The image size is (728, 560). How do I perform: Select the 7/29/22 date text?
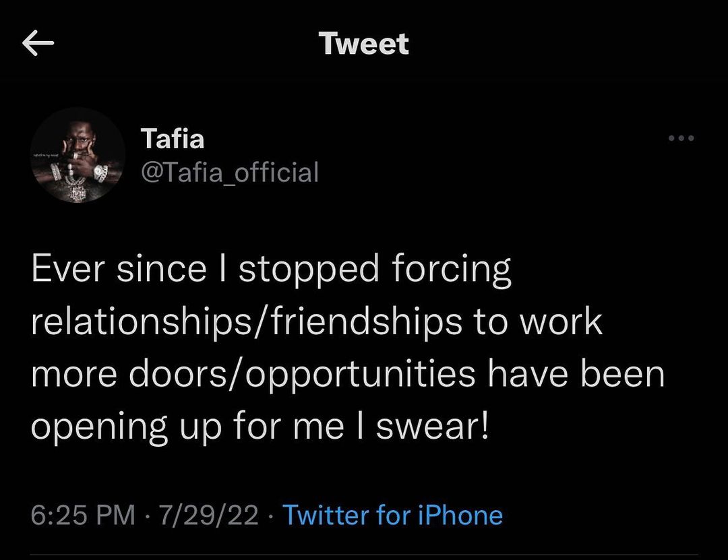[208, 516]
